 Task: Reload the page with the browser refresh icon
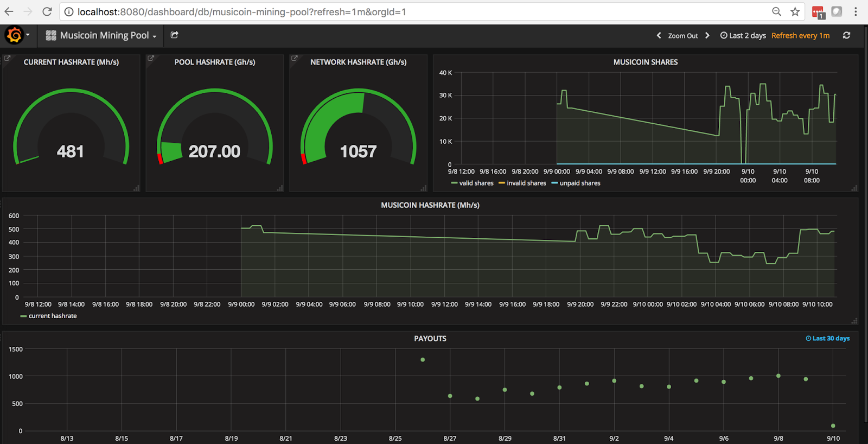pyautogui.click(x=47, y=11)
